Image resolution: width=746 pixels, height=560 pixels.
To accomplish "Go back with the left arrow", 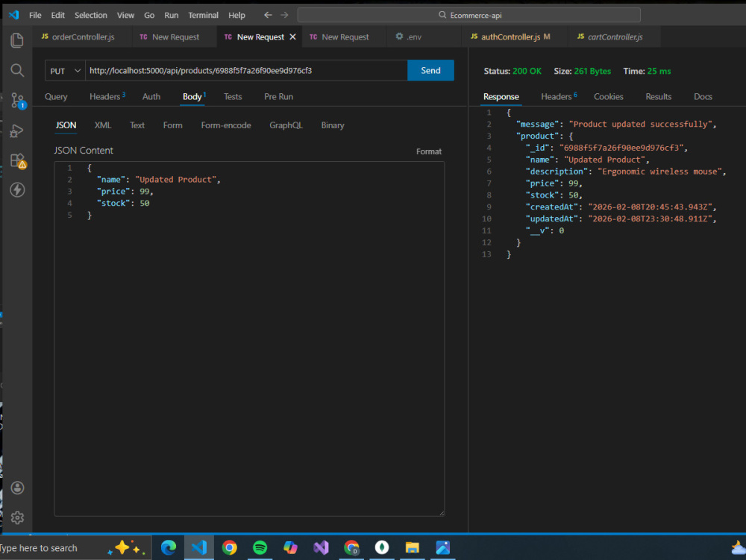I will pos(268,15).
